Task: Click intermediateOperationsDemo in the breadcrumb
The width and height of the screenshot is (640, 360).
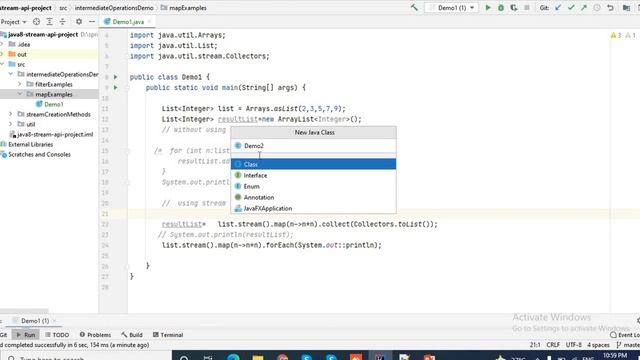Action: click(114, 8)
